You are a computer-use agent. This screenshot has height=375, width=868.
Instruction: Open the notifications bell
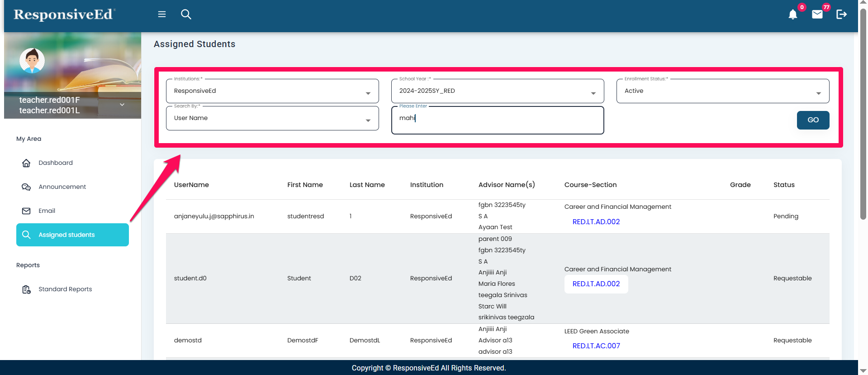pyautogui.click(x=792, y=14)
